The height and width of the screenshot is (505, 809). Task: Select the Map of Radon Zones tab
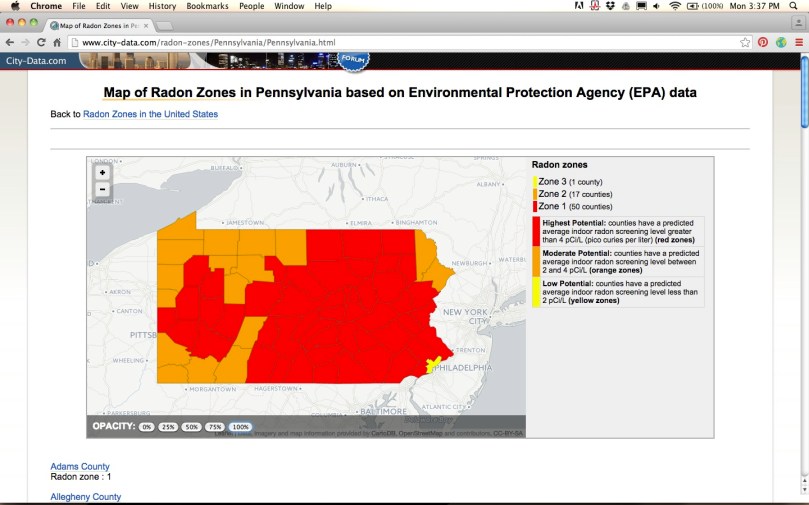tap(98, 25)
